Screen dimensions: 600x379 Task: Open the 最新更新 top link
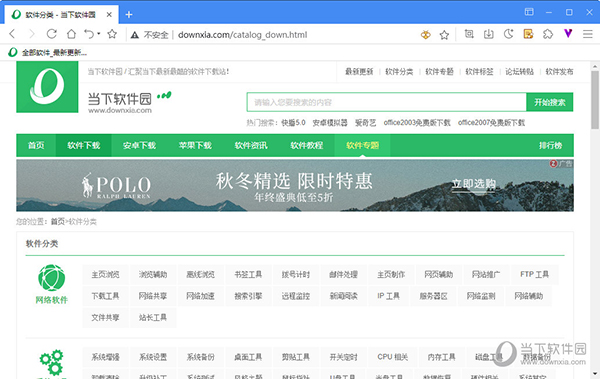pyautogui.click(x=359, y=72)
